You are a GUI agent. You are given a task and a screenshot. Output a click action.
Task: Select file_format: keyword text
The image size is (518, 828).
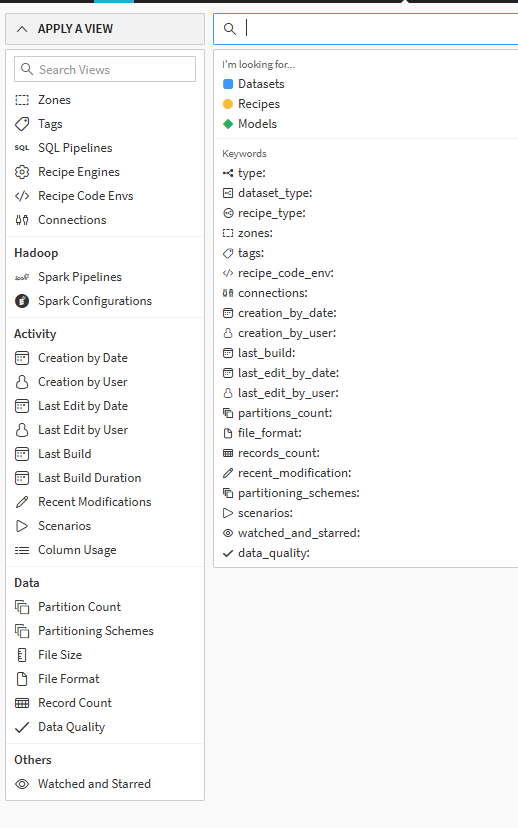point(270,434)
